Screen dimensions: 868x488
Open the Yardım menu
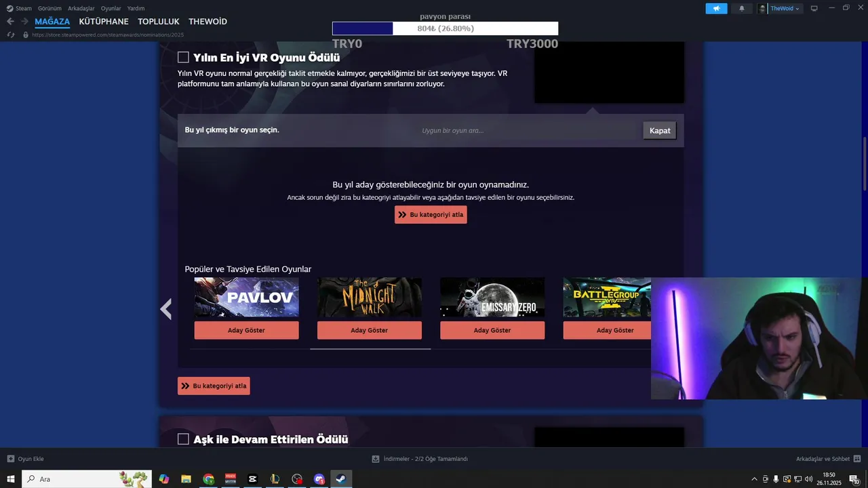click(136, 9)
